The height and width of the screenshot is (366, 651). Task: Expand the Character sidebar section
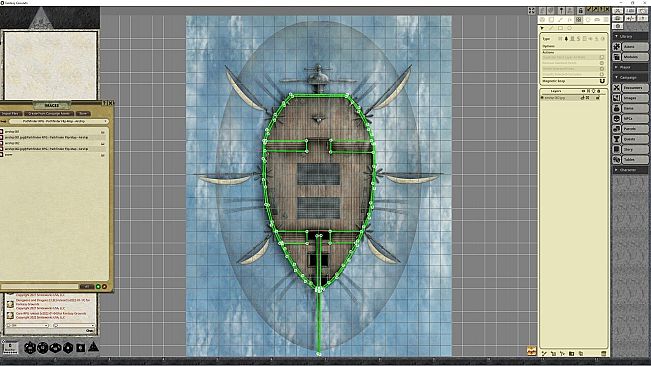pos(630,170)
